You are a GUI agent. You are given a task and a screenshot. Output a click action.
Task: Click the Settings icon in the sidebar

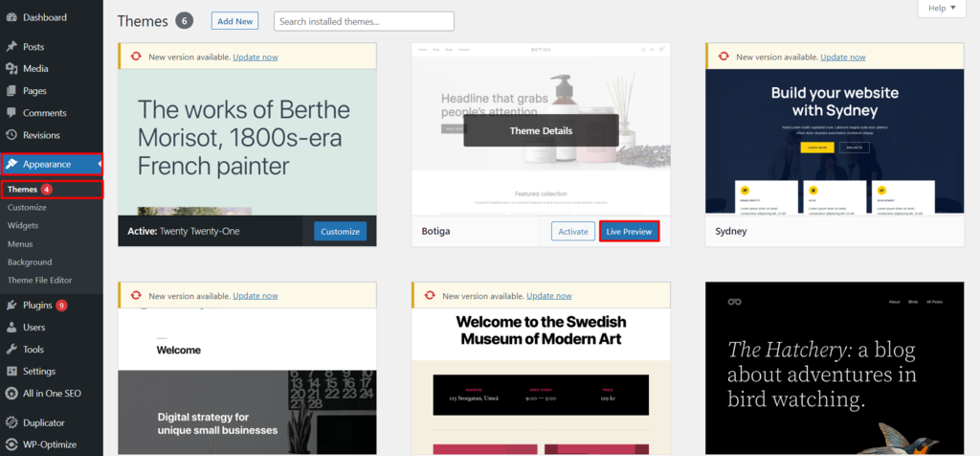pyautogui.click(x=11, y=372)
